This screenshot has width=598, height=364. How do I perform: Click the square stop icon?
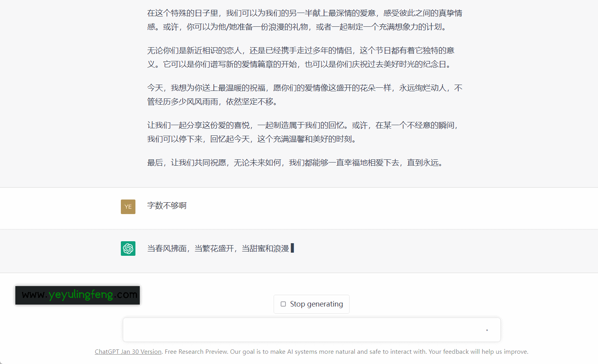[x=283, y=304]
